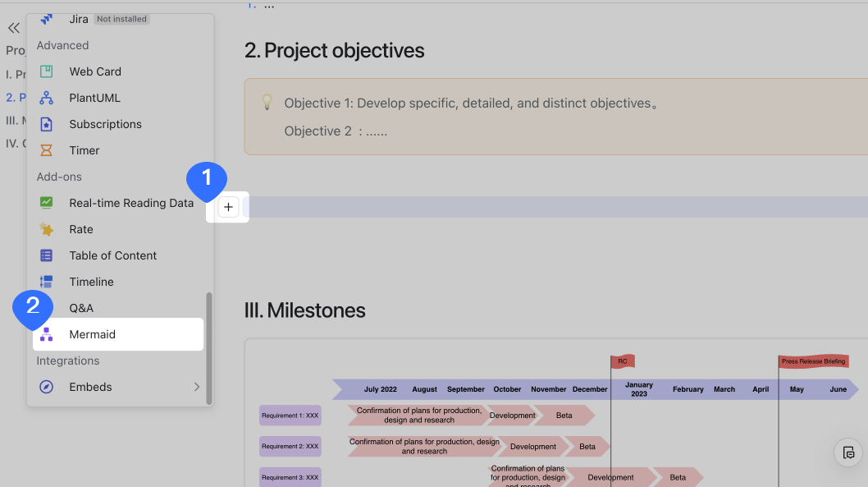Click the Timeline icon in menu
This screenshot has height=487, width=868.
(47, 282)
